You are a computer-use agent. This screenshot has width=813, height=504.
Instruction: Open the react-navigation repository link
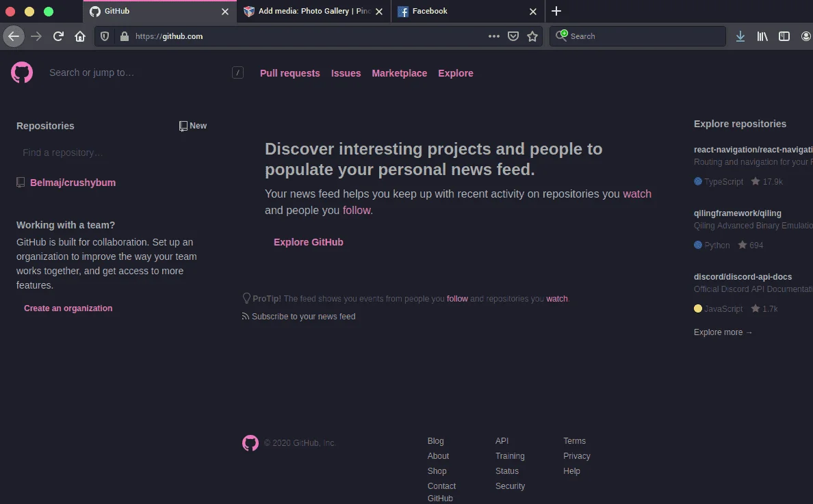click(x=753, y=150)
